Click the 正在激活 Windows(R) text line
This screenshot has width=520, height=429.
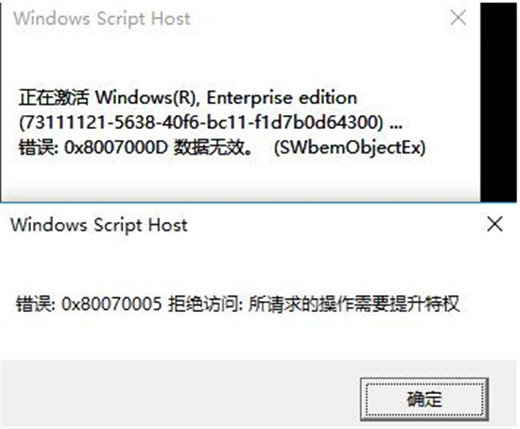188,98
